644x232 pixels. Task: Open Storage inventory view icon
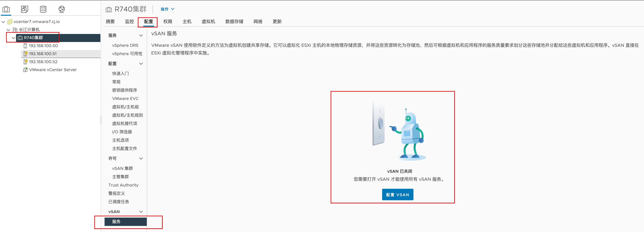click(43, 9)
